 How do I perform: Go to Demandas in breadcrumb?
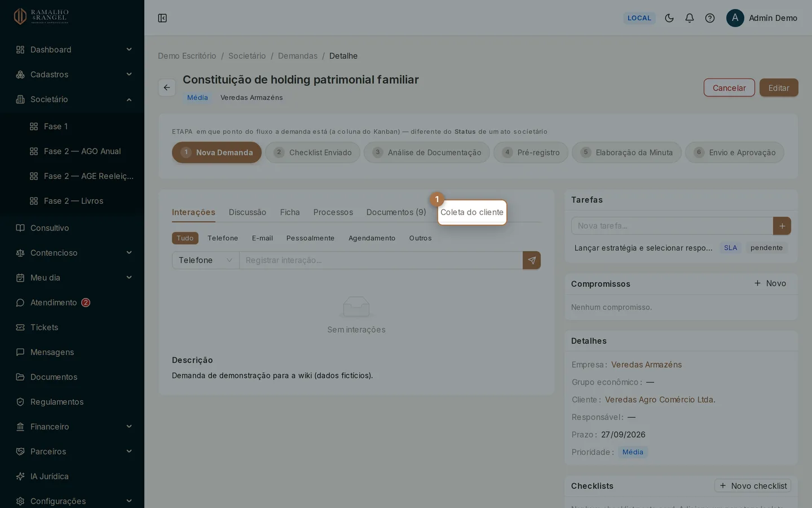coord(298,56)
